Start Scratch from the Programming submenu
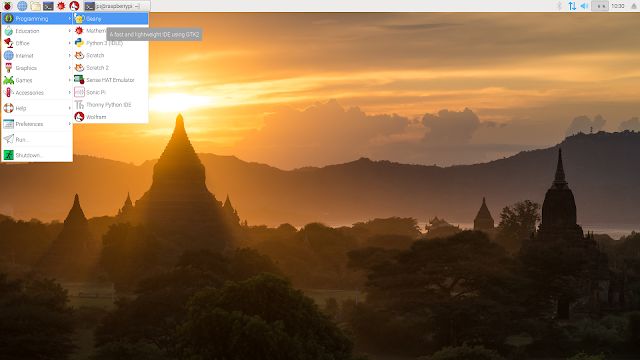Viewport: 640px width, 360px height. point(111,55)
